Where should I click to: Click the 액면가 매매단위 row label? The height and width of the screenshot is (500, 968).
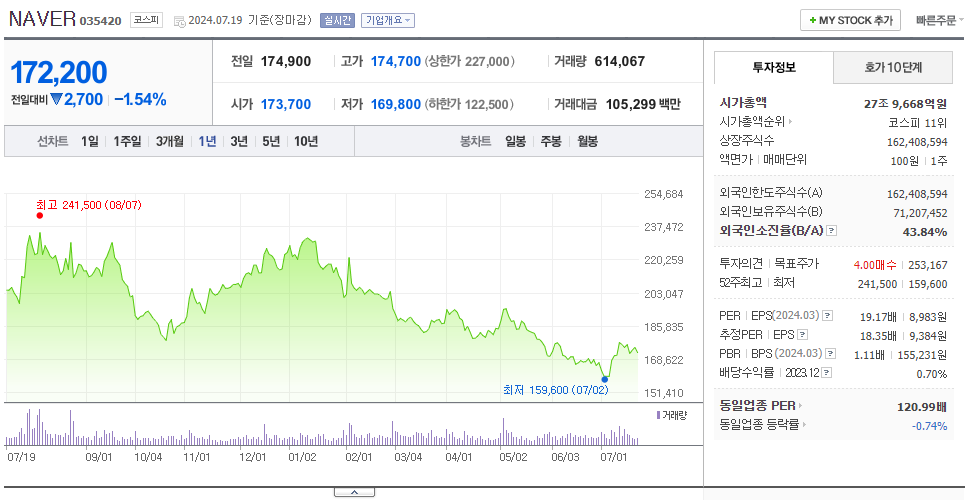point(763,160)
